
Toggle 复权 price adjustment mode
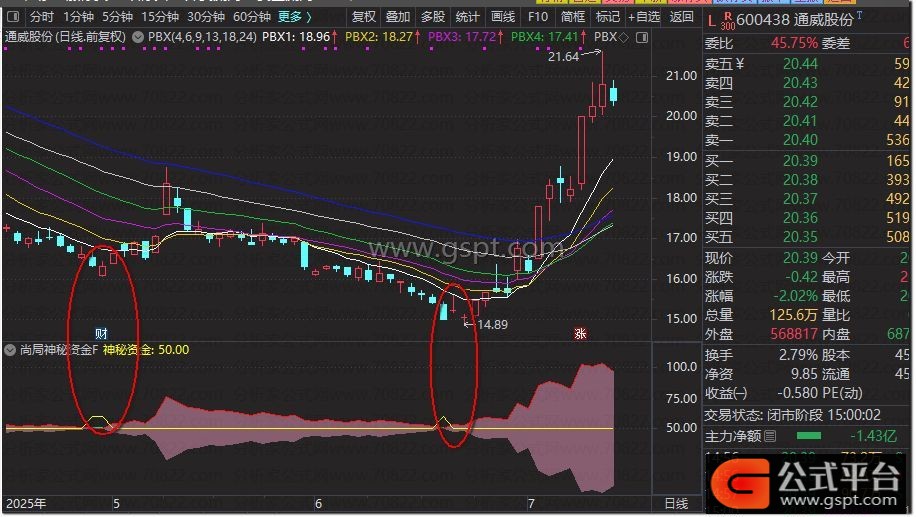(x=365, y=17)
